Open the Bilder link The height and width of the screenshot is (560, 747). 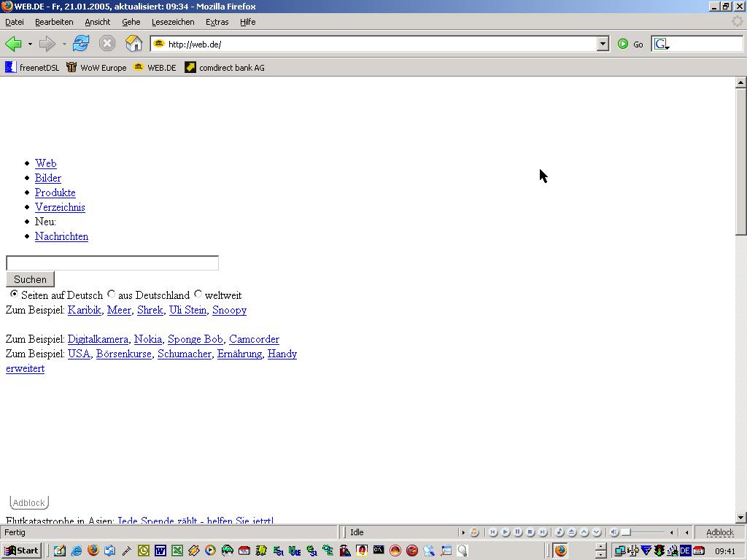(48, 178)
